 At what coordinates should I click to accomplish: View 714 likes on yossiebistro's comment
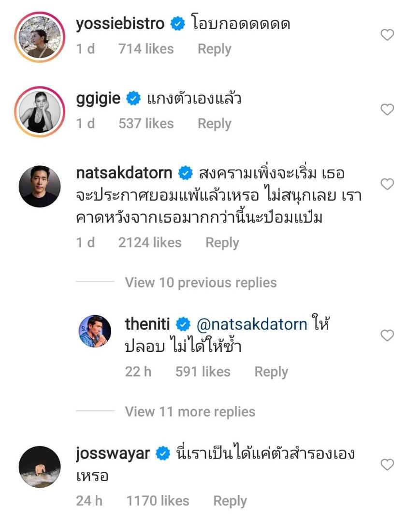pyautogui.click(x=146, y=49)
